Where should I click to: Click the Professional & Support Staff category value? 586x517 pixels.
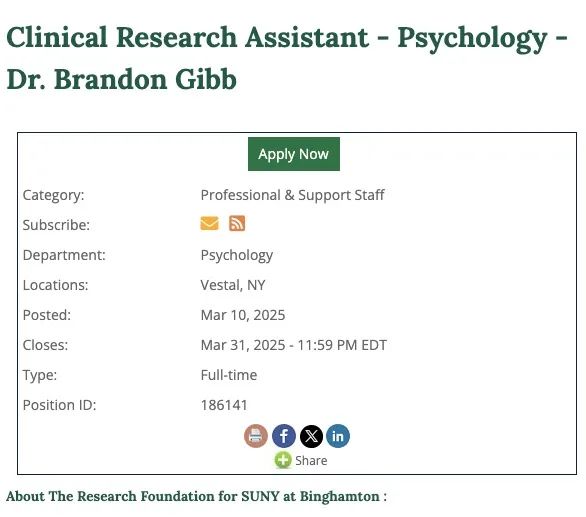[292, 195]
